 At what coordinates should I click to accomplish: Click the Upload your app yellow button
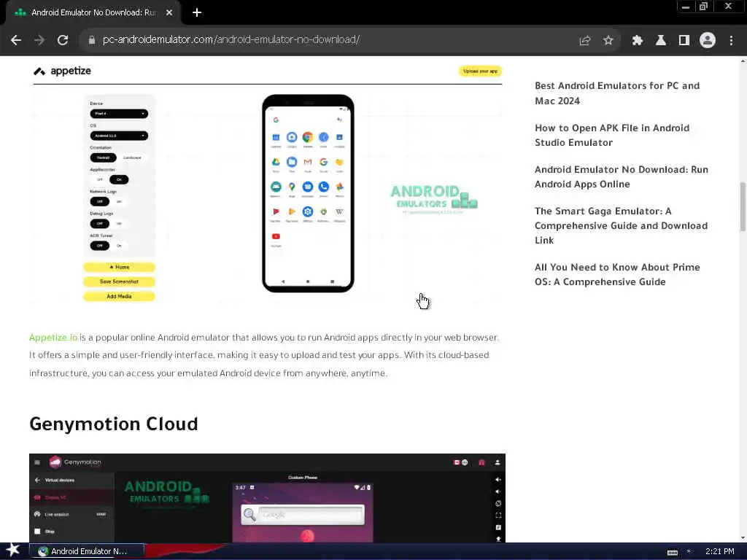point(480,71)
